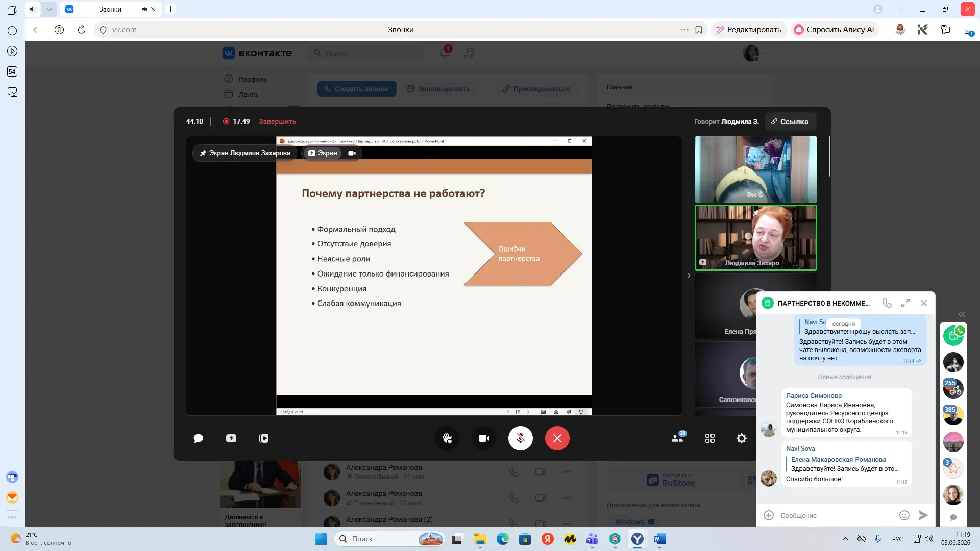
Task: Open the VK music icon
Action: 469,53
